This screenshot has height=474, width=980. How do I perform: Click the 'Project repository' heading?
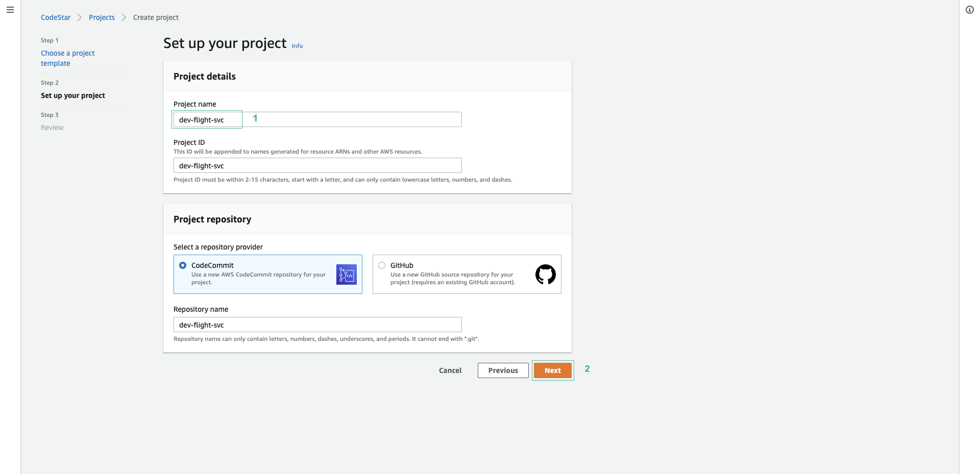(x=212, y=219)
